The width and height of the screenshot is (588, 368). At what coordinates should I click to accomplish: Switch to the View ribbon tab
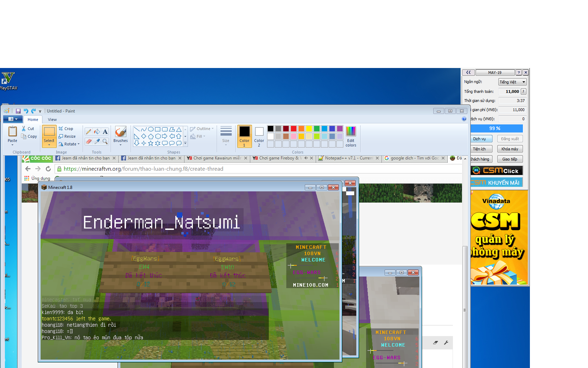52,120
